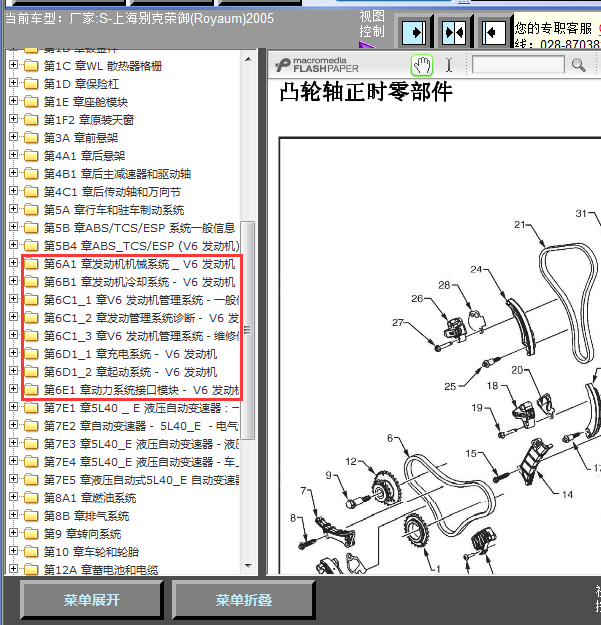Expand the 第9 章转向系统 node
This screenshot has height=625, width=601.
pyautogui.click(x=13, y=533)
